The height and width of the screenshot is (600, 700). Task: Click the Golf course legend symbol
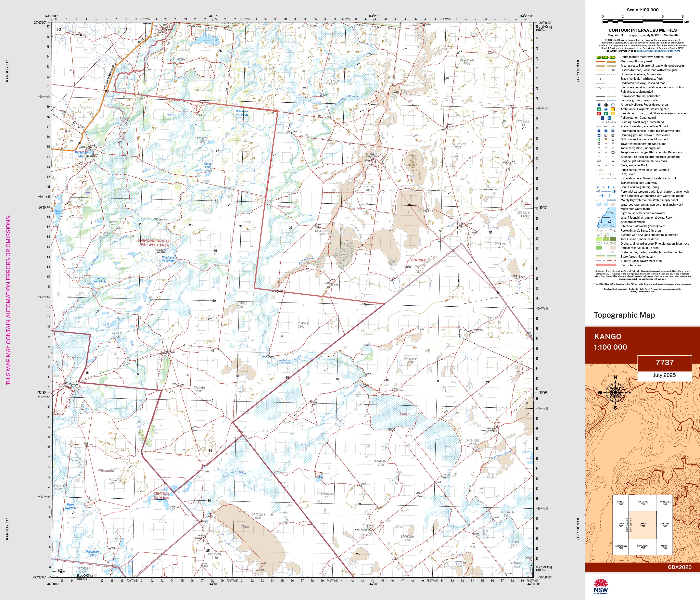(x=599, y=140)
